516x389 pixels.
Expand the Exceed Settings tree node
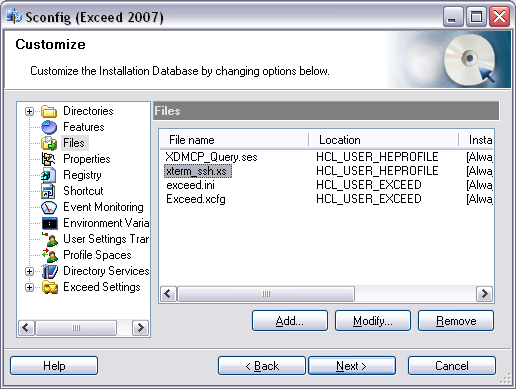tap(29, 287)
